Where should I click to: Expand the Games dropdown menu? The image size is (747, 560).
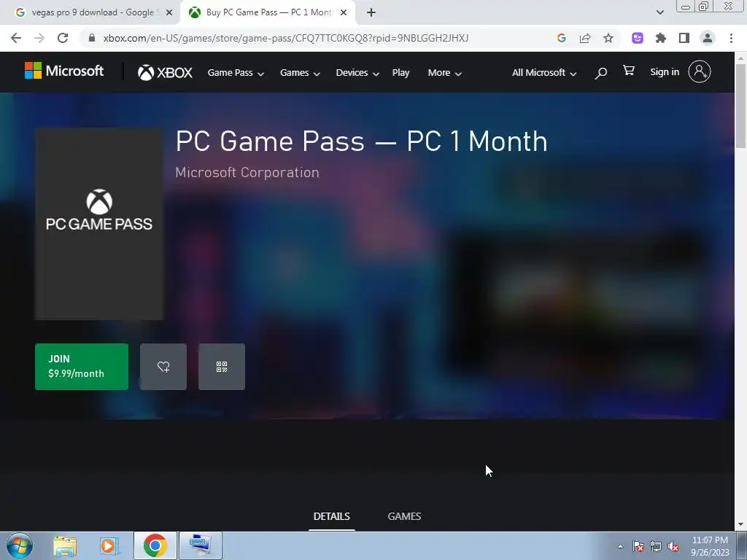[300, 73]
